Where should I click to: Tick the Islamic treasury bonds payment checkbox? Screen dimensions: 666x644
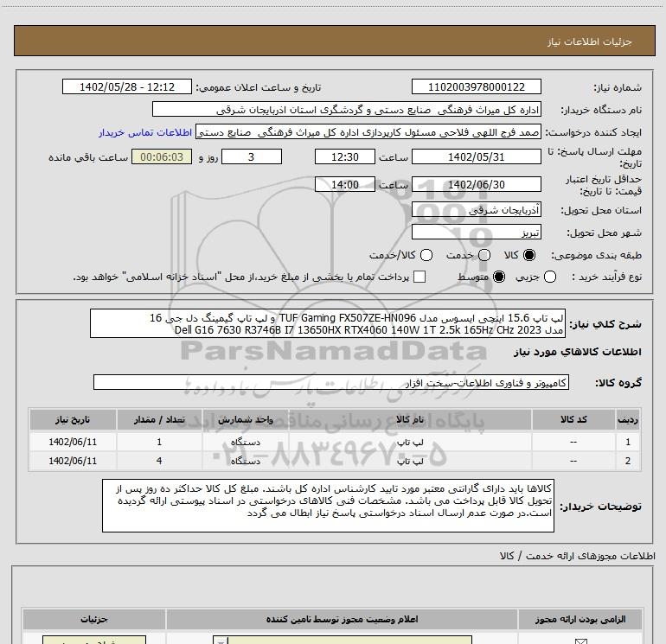(x=419, y=277)
